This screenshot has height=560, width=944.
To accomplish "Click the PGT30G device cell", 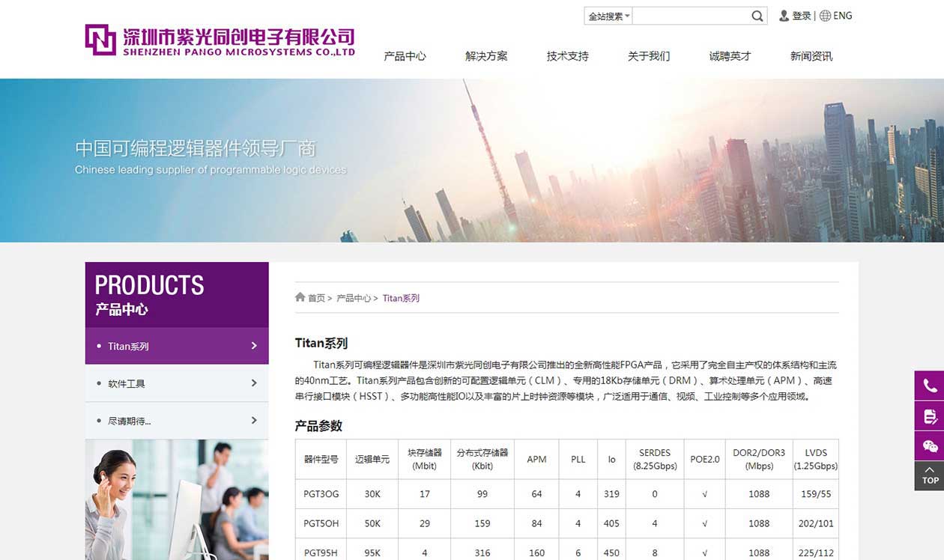I will (x=321, y=494).
